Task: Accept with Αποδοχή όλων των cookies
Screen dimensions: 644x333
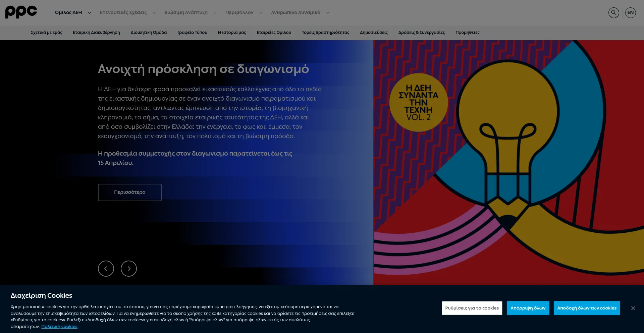Action: click(587, 308)
